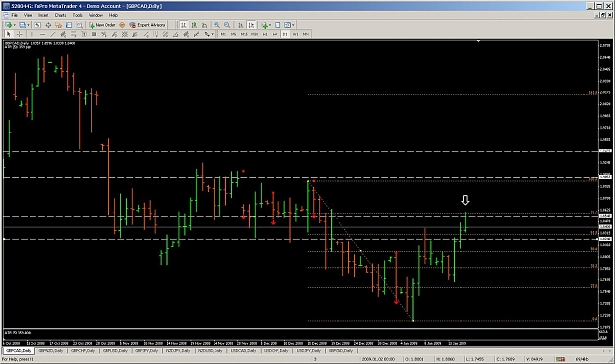The image size is (615, 364).
Task: Select the M1 timeframe button
Action: (223, 34)
